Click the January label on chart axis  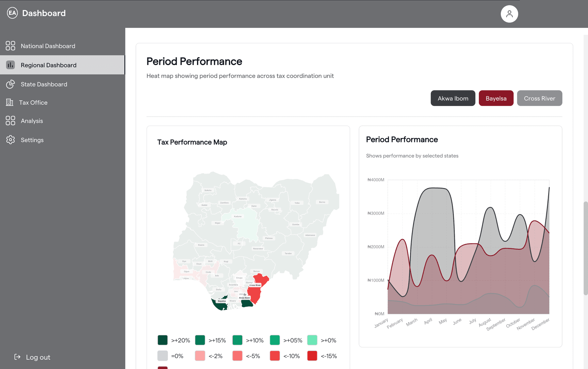(381, 323)
